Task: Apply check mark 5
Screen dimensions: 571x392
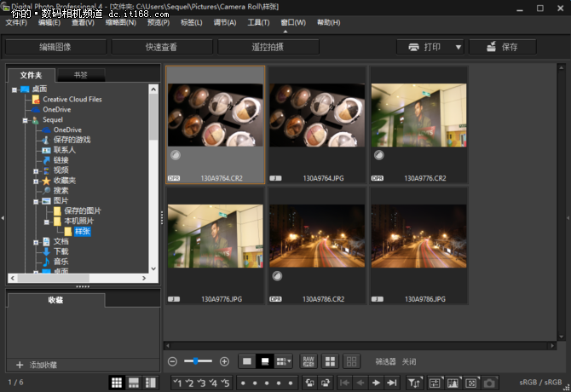Action: (x=225, y=383)
